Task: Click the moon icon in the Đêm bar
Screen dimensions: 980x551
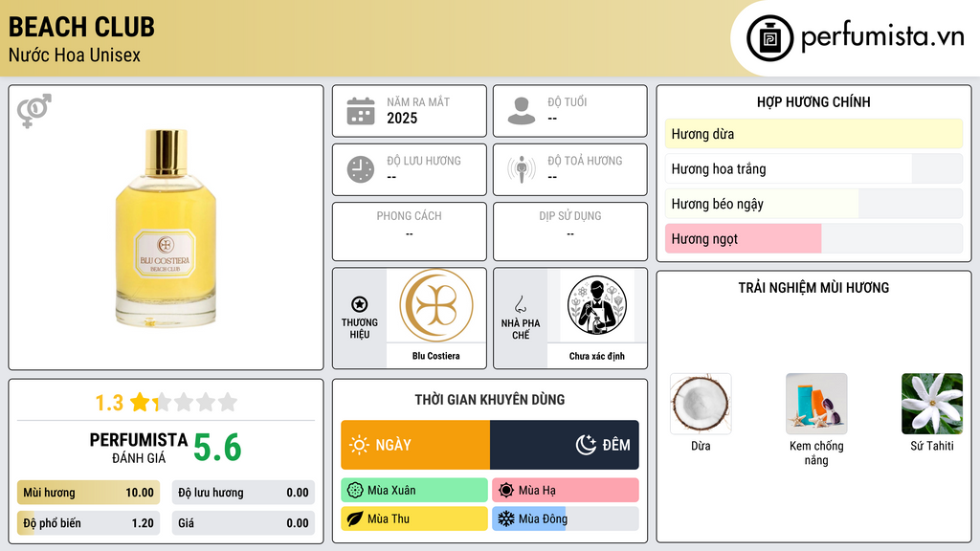Action: click(x=586, y=445)
